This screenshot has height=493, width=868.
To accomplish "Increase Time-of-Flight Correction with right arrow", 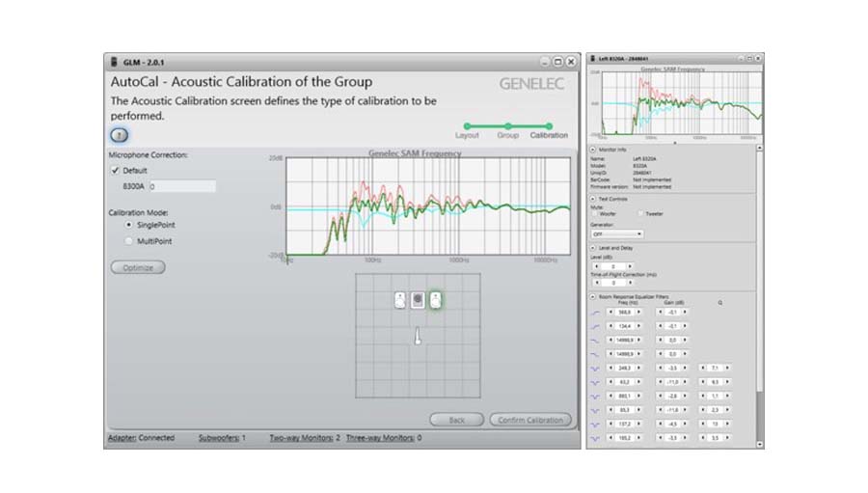I will (x=630, y=283).
